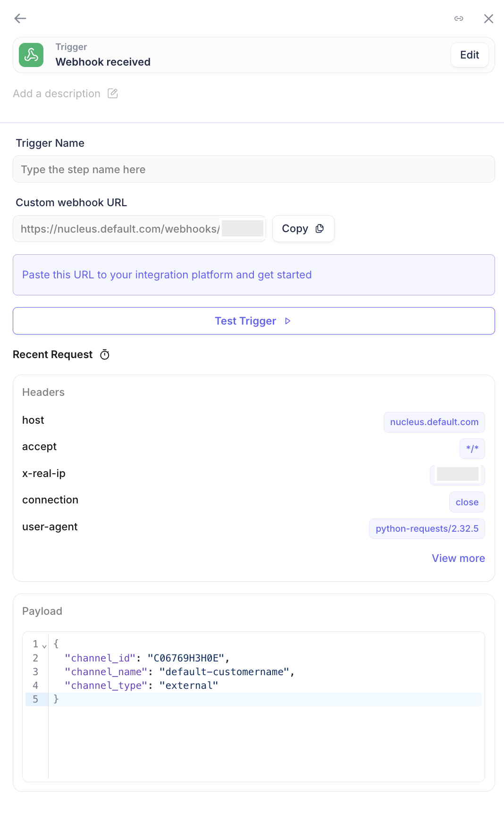Click the green webhook trigger icon
Viewport: 504px width, 820px height.
pyautogui.click(x=31, y=55)
